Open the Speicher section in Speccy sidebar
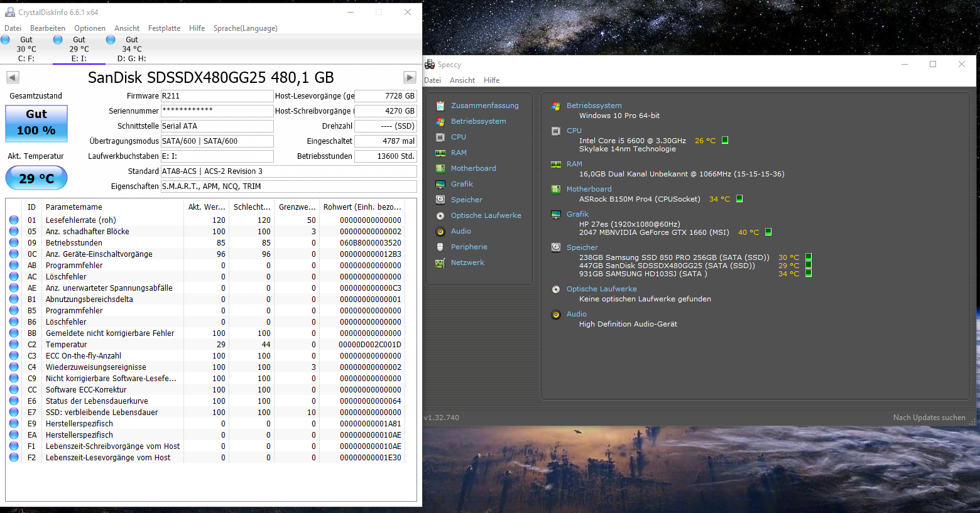980x513 pixels. coord(440,200)
